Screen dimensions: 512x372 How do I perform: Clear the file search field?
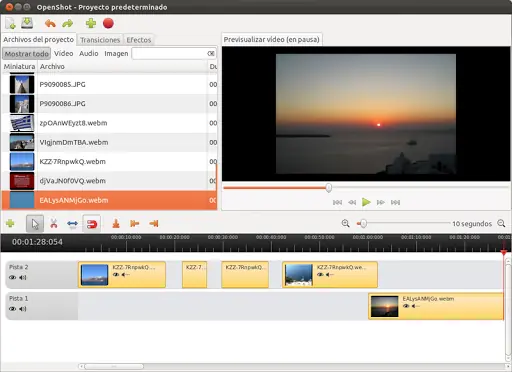click(211, 53)
